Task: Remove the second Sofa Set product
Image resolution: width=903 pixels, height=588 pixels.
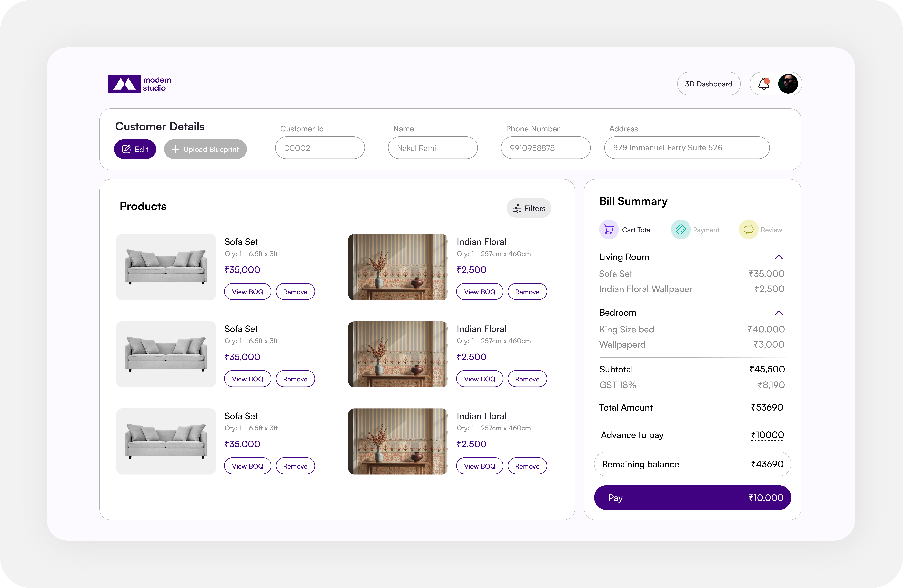Action: click(x=295, y=379)
